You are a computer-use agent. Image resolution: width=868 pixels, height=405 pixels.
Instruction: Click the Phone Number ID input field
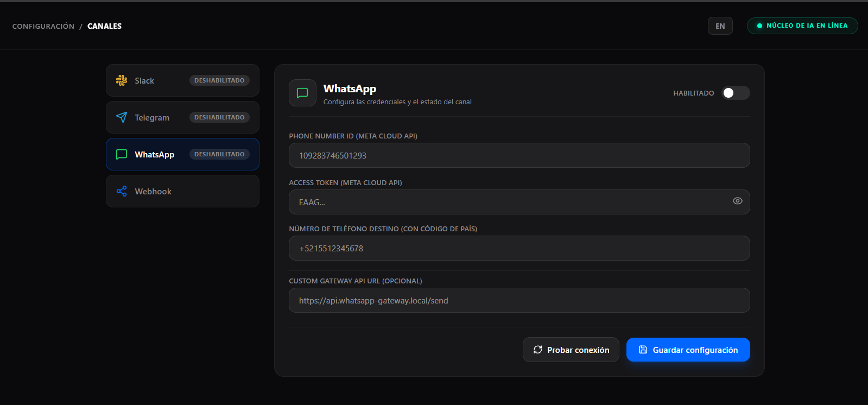pyautogui.click(x=519, y=155)
